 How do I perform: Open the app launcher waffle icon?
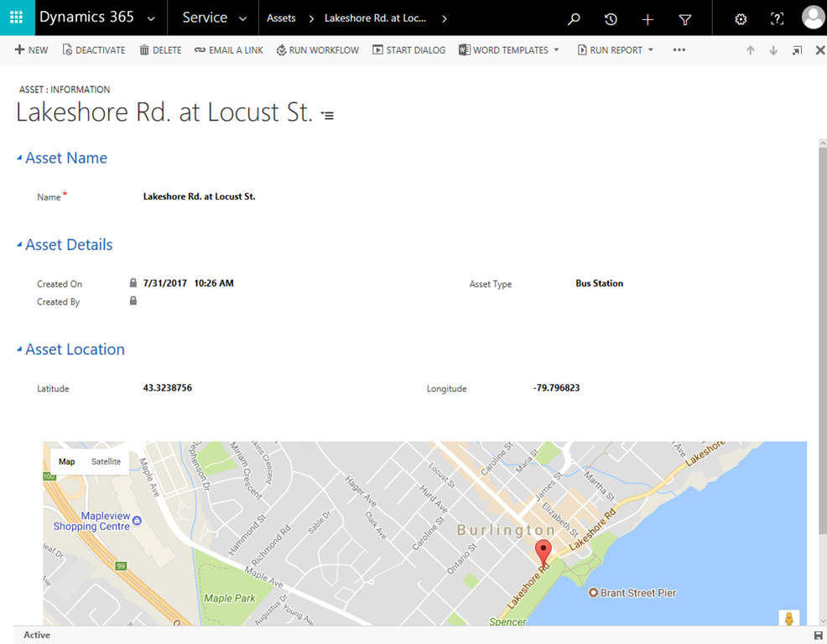[x=17, y=18]
